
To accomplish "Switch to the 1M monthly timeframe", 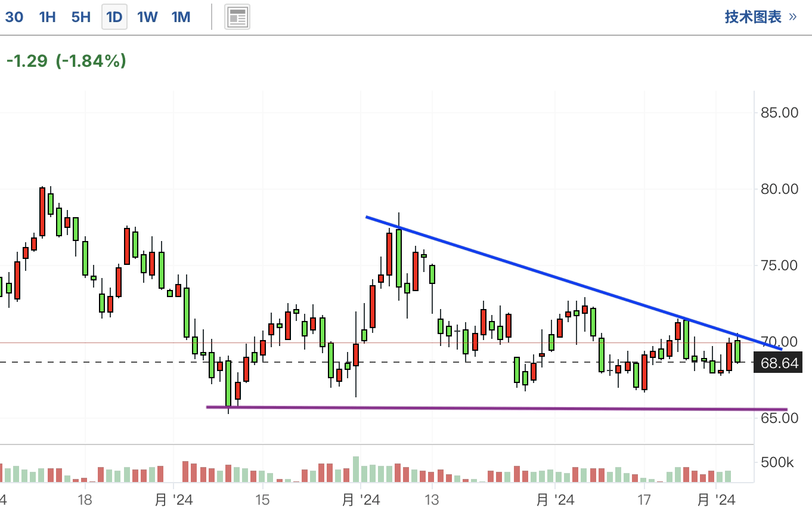I will (181, 17).
